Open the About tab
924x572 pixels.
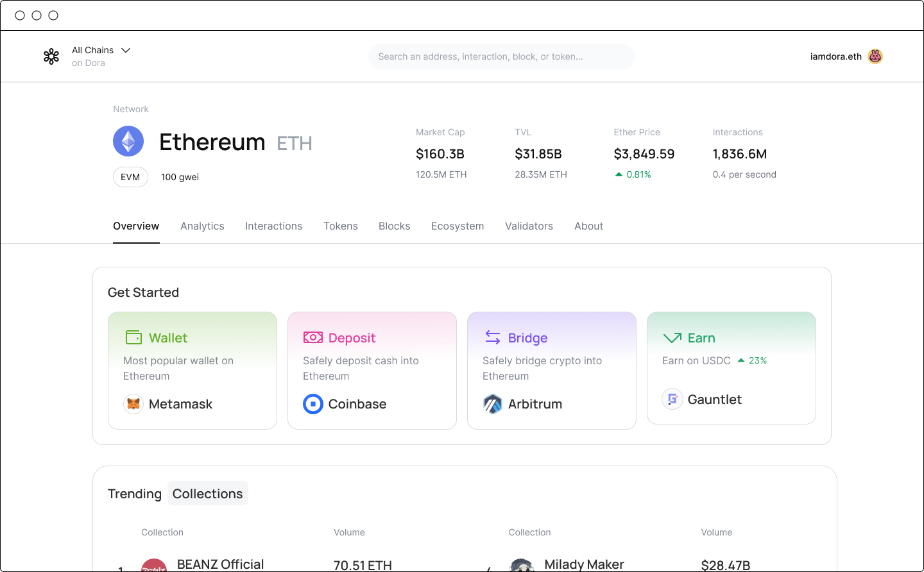pyautogui.click(x=588, y=226)
